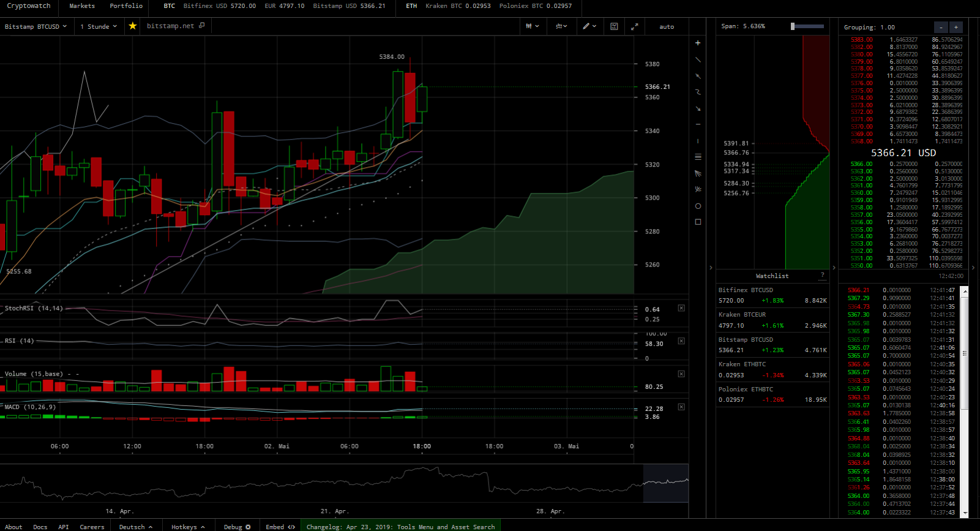Open the Embed code option
The height and width of the screenshot is (531, 980).
[280, 527]
